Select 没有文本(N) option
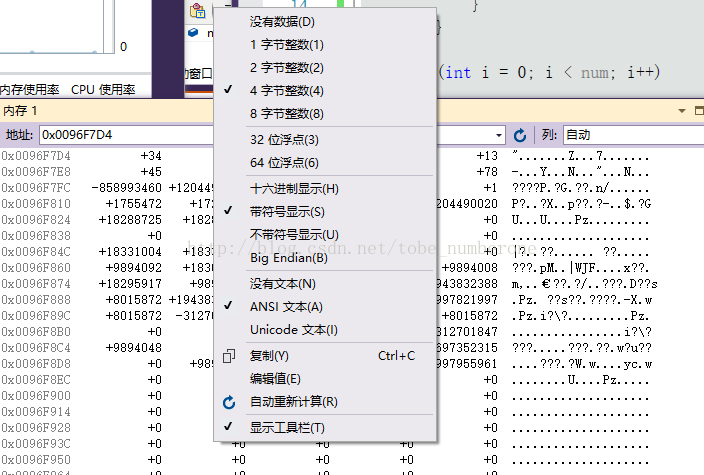The width and height of the screenshot is (704, 475). 323,284
